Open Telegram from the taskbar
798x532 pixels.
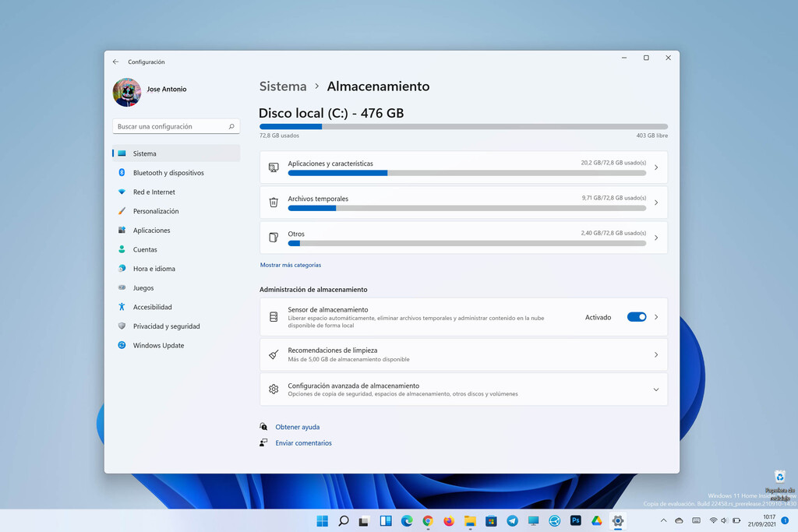[511, 520]
